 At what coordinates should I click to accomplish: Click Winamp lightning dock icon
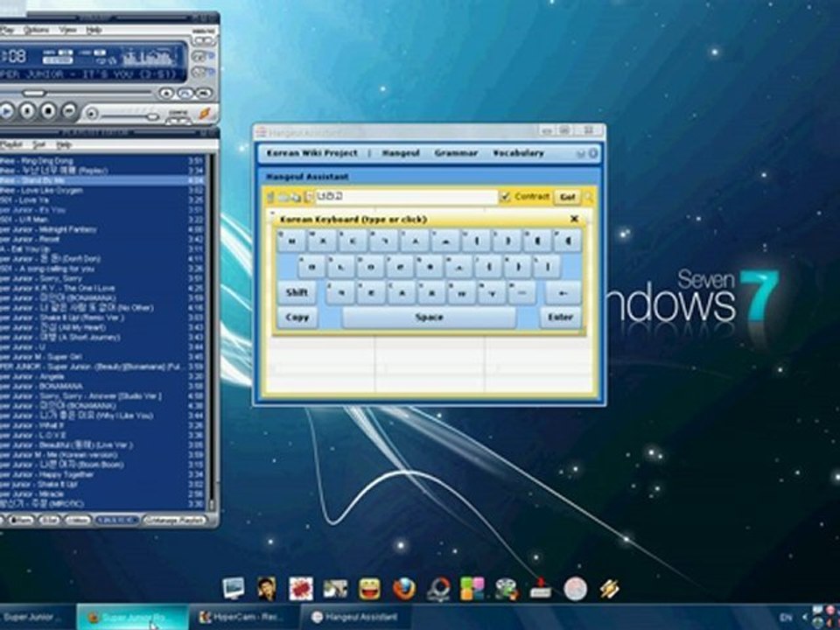pyautogui.click(x=609, y=589)
